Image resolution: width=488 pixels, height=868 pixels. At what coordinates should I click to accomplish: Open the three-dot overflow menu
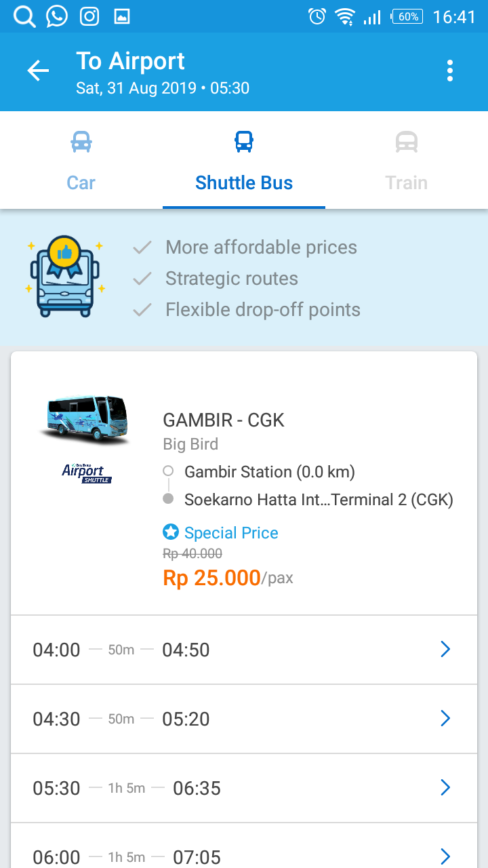point(450,71)
